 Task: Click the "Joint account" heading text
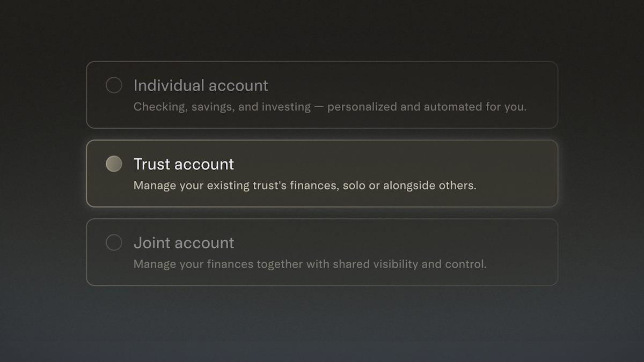pos(184,243)
